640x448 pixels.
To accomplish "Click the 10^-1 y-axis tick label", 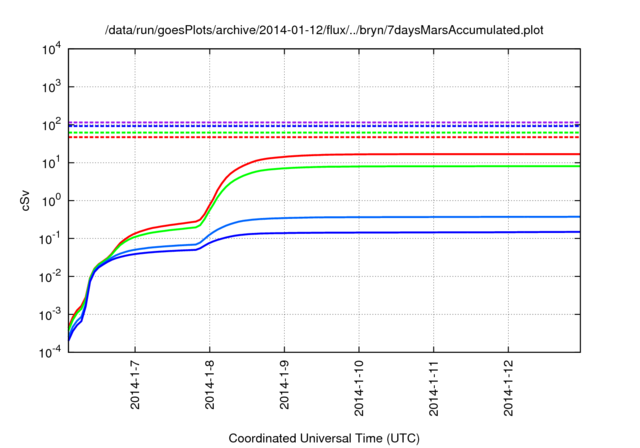I will pyautogui.click(x=51, y=239).
